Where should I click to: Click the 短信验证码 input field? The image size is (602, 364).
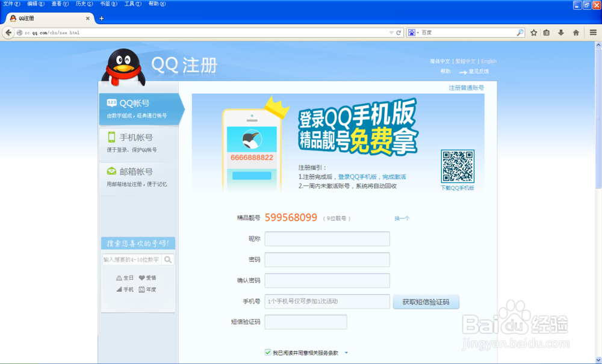(306, 322)
